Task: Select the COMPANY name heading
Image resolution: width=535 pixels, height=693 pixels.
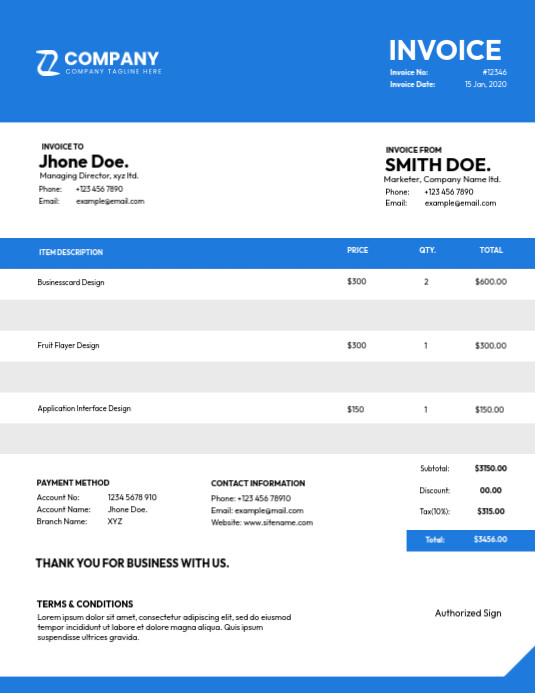Action: click(x=112, y=59)
